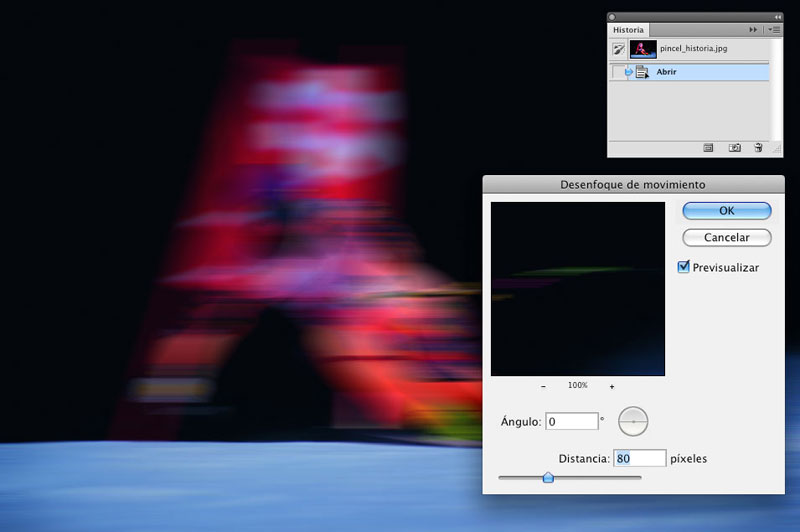This screenshot has width=800, height=532.
Task: Set history brush source box for Abrir
Action: 617,72
